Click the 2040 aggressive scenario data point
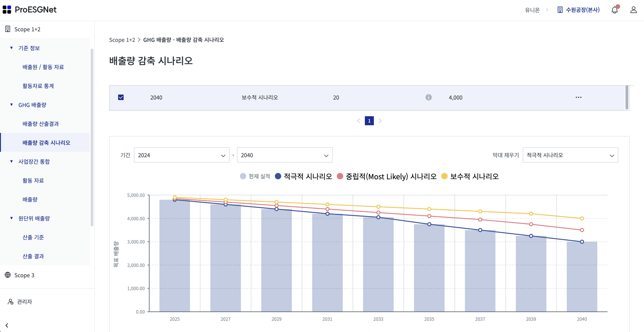644x332 pixels. 582,242
